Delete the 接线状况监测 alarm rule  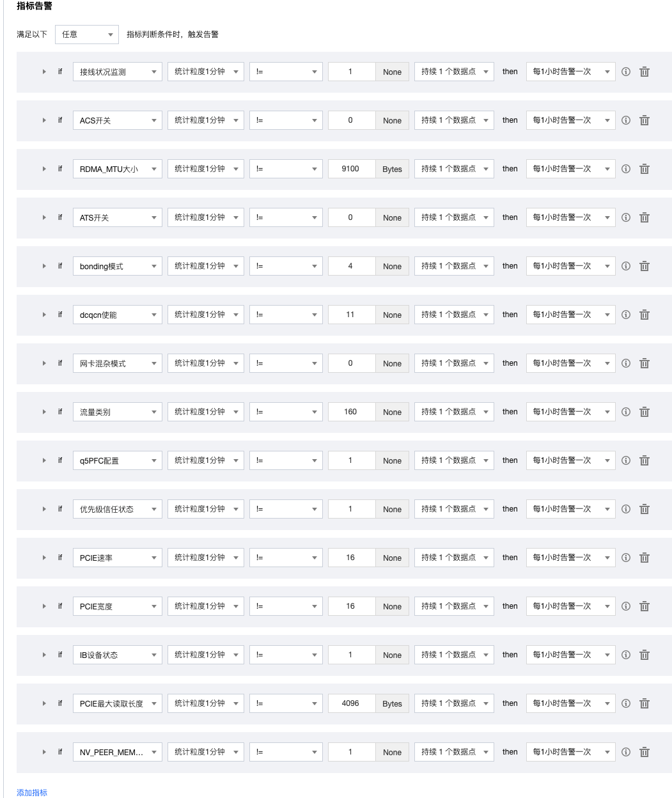coord(645,72)
